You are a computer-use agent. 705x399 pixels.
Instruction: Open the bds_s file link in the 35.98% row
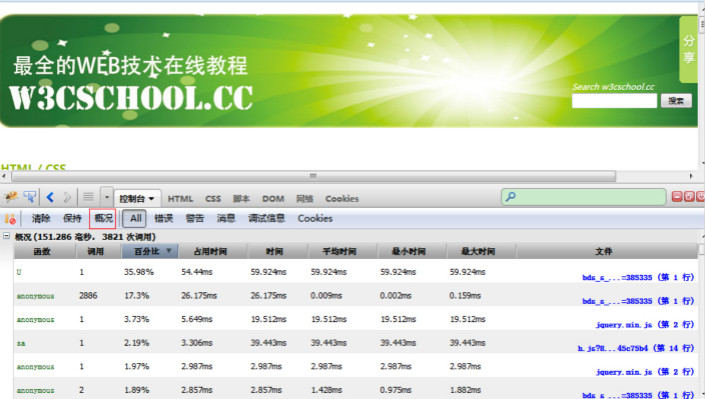point(638,277)
